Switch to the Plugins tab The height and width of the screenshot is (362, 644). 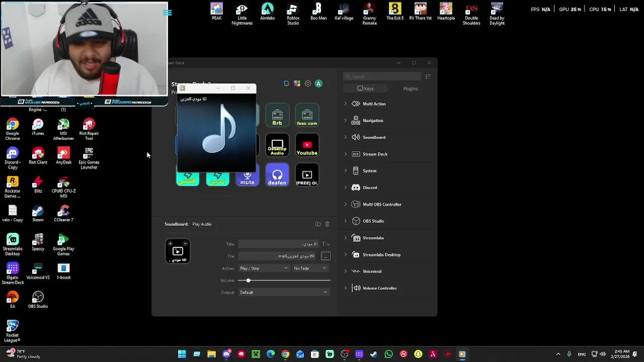pos(411,88)
